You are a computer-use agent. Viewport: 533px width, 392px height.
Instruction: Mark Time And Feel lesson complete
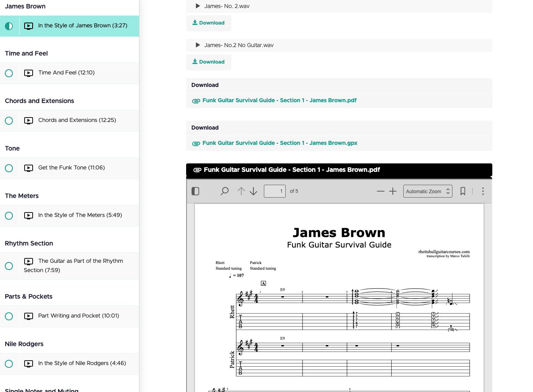click(x=9, y=73)
